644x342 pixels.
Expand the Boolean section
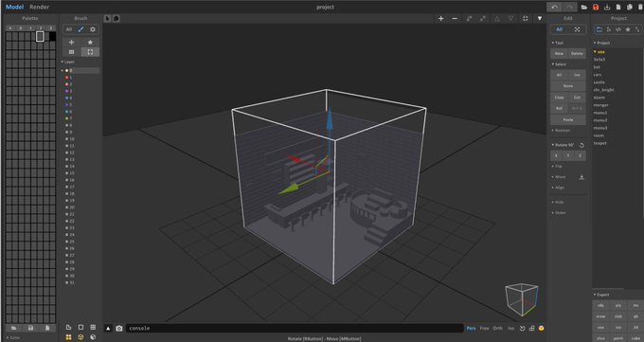point(561,131)
